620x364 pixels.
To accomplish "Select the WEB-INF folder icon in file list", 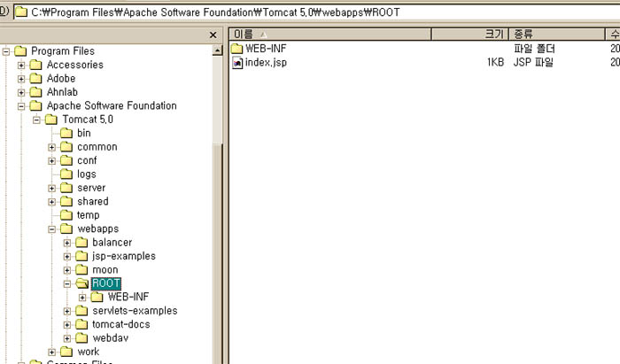I will pyautogui.click(x=236, y=49).
